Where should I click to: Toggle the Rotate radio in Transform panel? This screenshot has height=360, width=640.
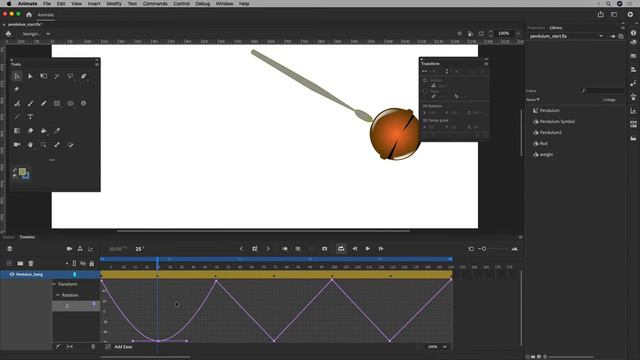coord(425,80)
